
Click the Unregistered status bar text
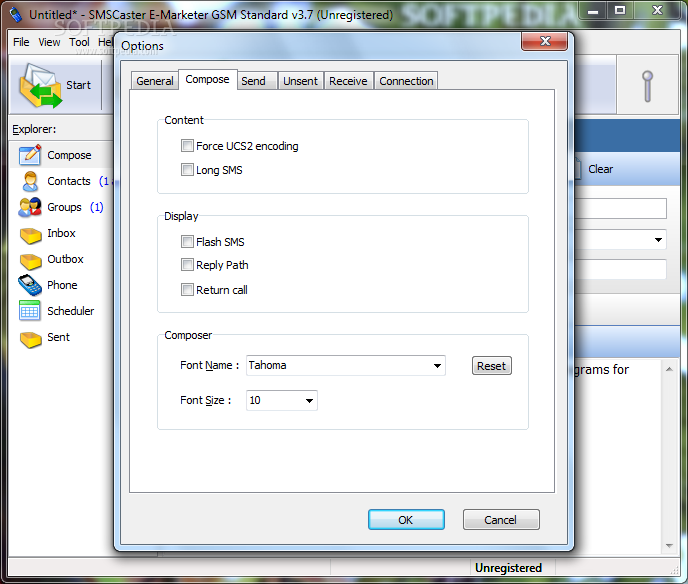508,568
